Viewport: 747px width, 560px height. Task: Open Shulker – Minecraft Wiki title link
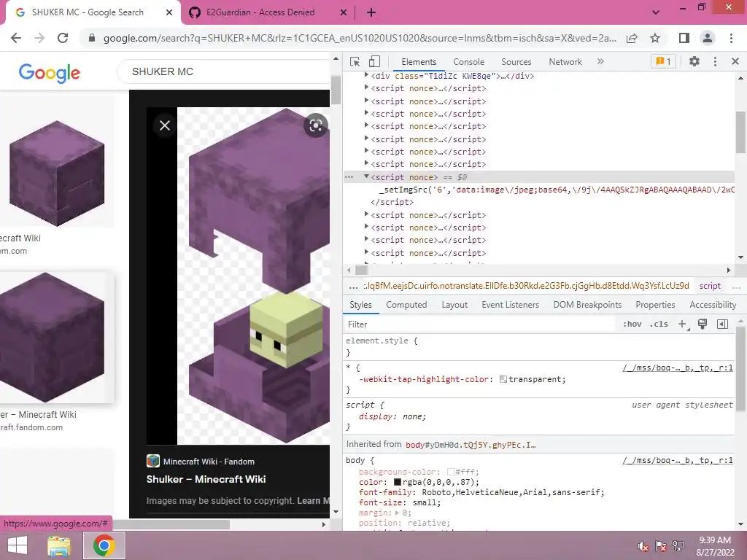coord(206,480)
